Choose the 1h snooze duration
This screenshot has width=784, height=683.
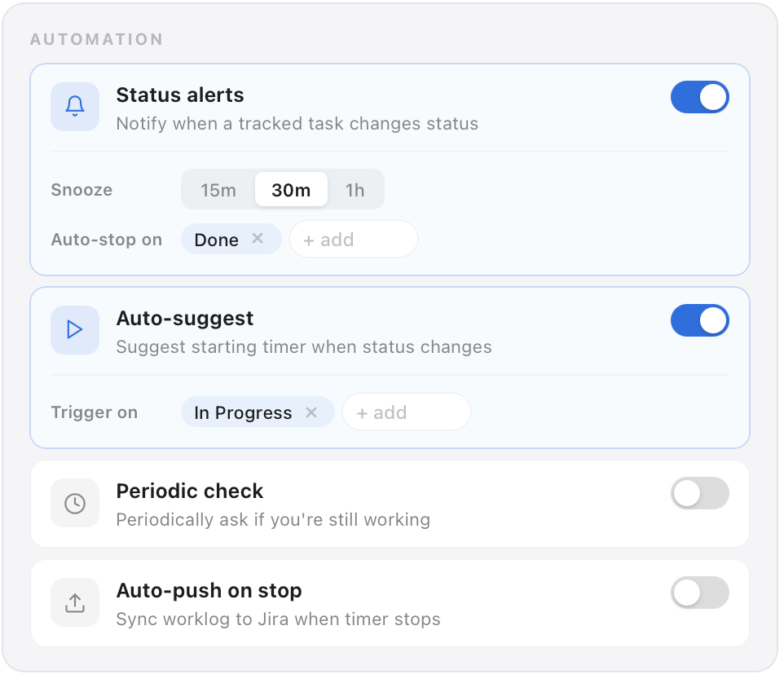click(355, 190)
